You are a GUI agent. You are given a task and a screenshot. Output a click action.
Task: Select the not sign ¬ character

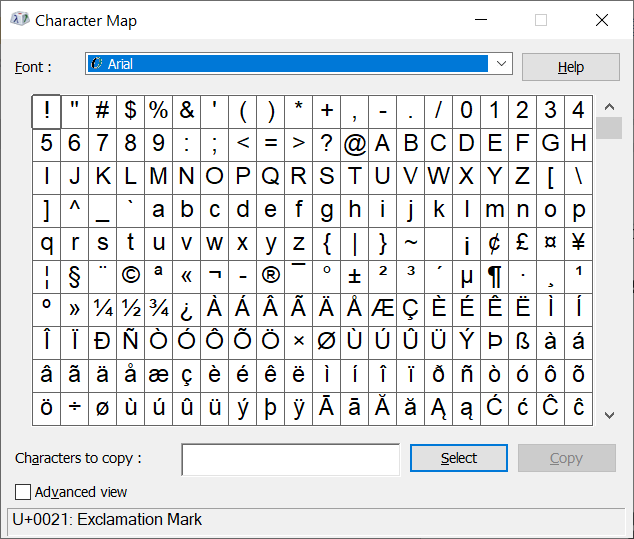214,277
